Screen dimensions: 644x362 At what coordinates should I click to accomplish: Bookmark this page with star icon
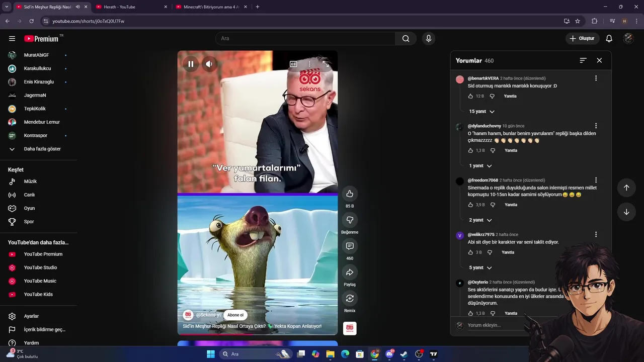[578, 21]
